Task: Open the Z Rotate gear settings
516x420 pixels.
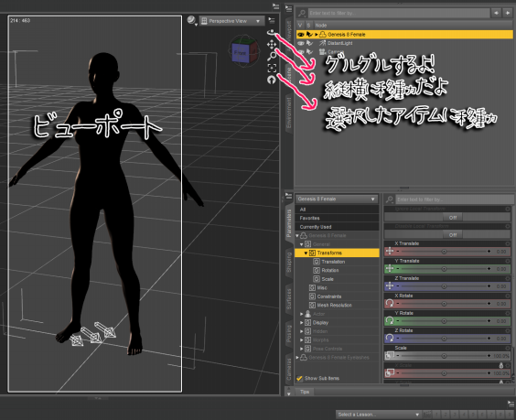Action: [x=508, y=330]
